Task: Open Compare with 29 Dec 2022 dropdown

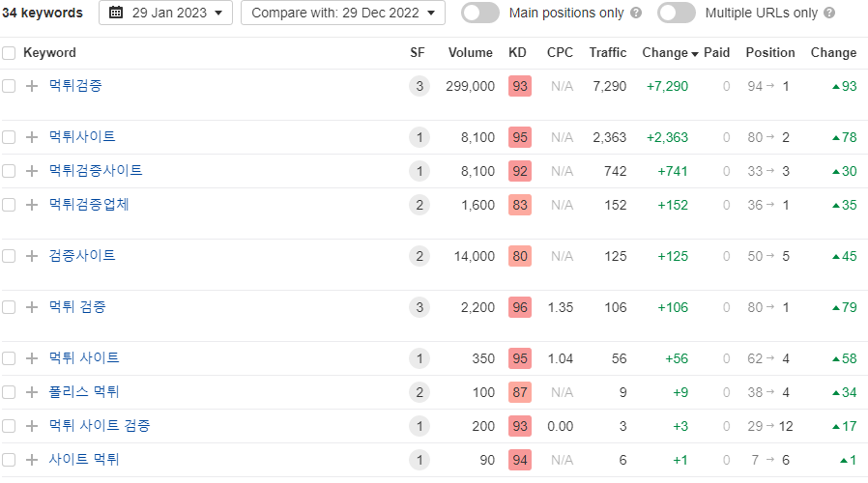Action: pos(342,14)
